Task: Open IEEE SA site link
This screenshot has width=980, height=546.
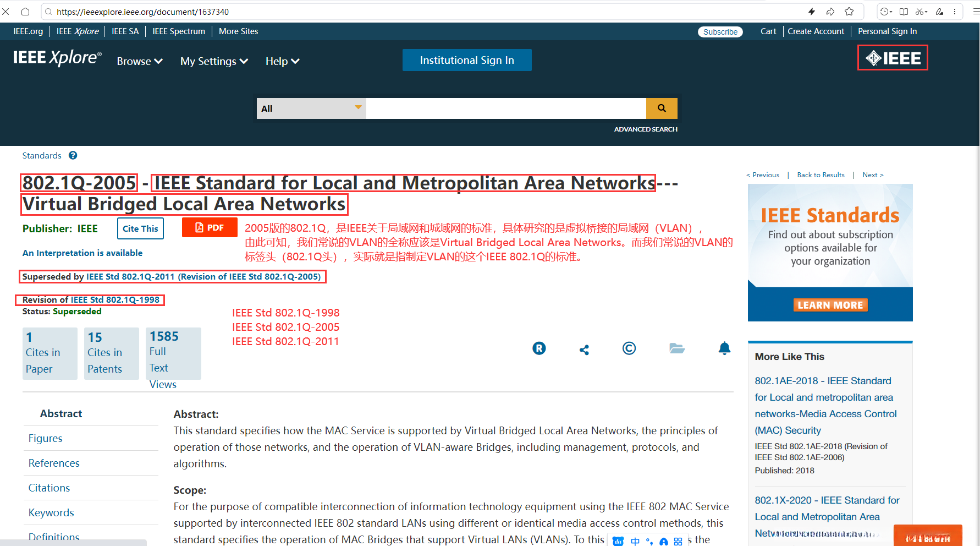Action: 125,31
